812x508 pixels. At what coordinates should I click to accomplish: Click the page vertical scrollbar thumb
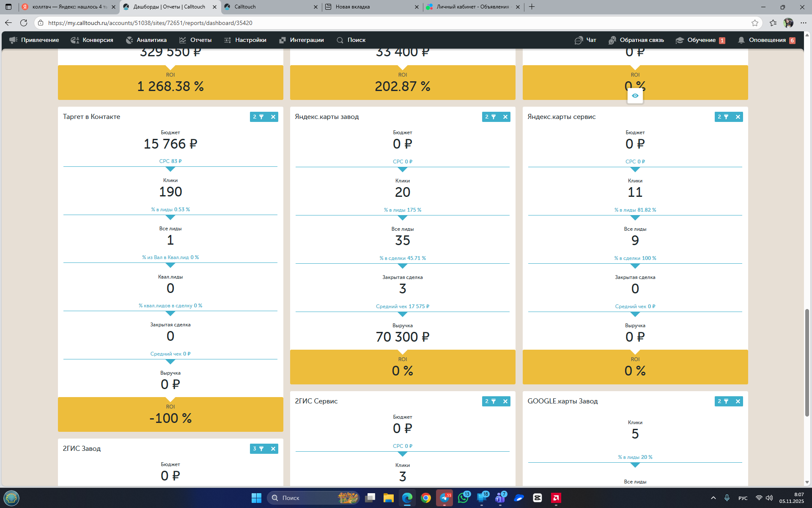(807, 363)
